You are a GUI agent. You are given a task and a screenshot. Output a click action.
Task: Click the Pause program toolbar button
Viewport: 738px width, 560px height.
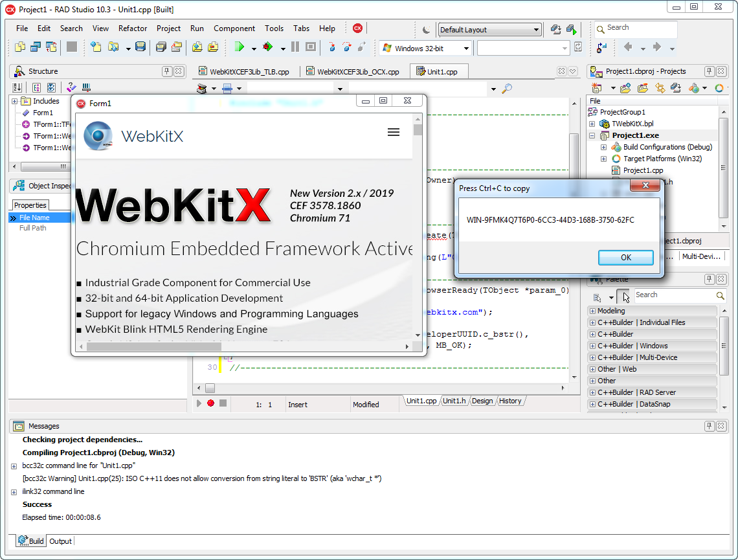[295, 47]
